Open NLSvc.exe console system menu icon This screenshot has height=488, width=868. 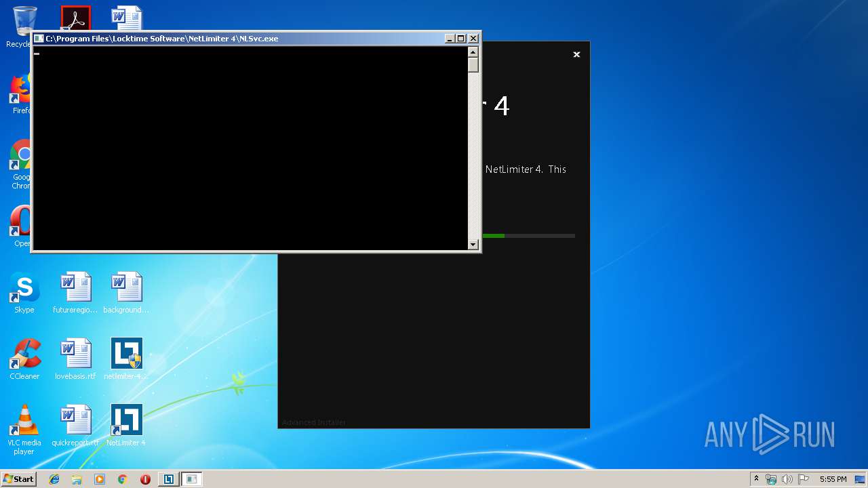[x=39, y=39]
